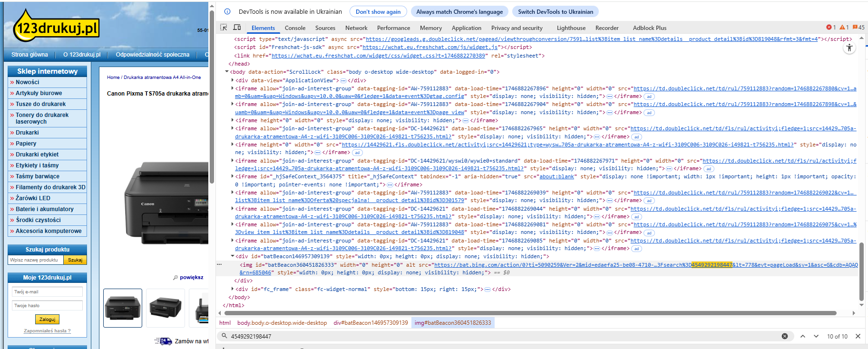Click Switch DevTools to Ukrainian

point(556,11)
